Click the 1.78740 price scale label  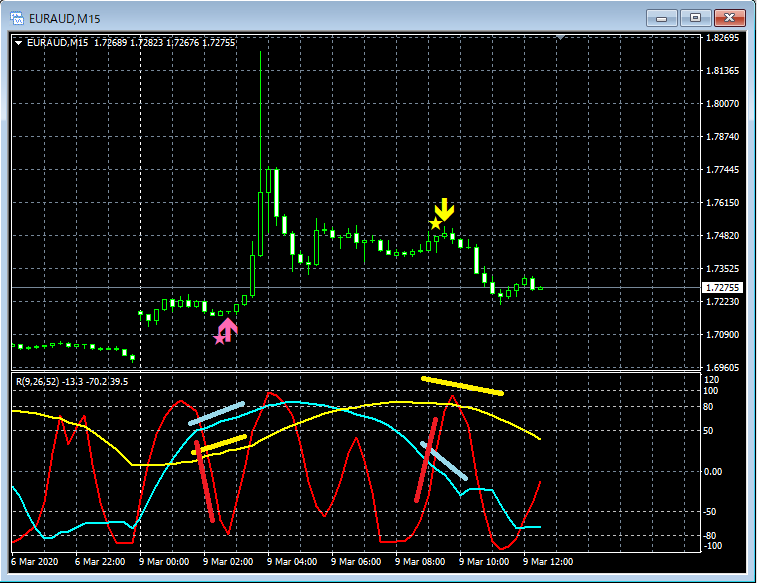coord(722,137)
